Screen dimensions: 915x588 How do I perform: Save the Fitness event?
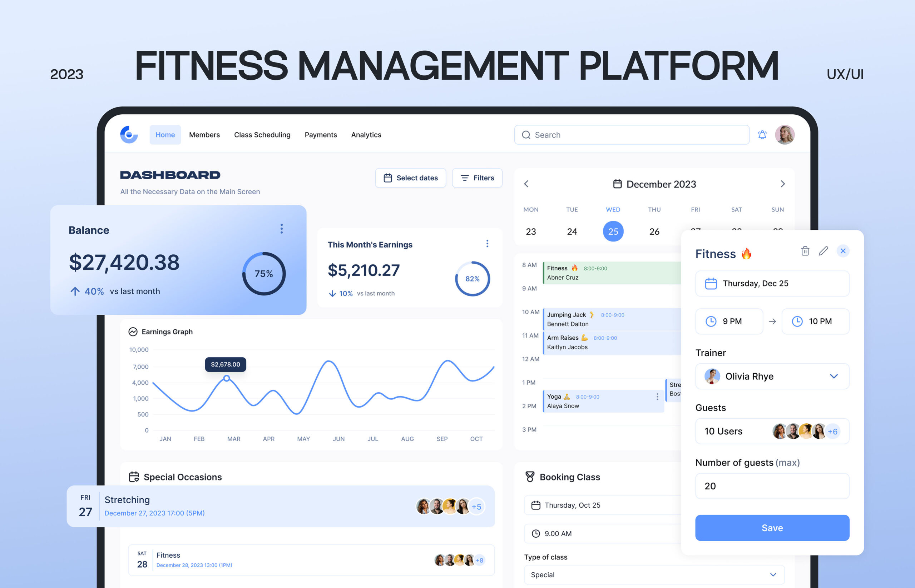pyautogui.click(x=772, y=528)
